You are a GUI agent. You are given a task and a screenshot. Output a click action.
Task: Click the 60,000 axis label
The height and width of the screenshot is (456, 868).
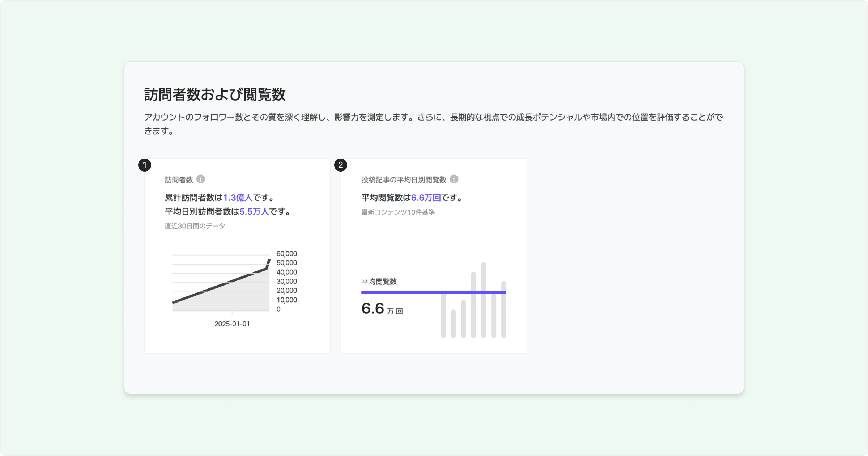coord(286,254)
